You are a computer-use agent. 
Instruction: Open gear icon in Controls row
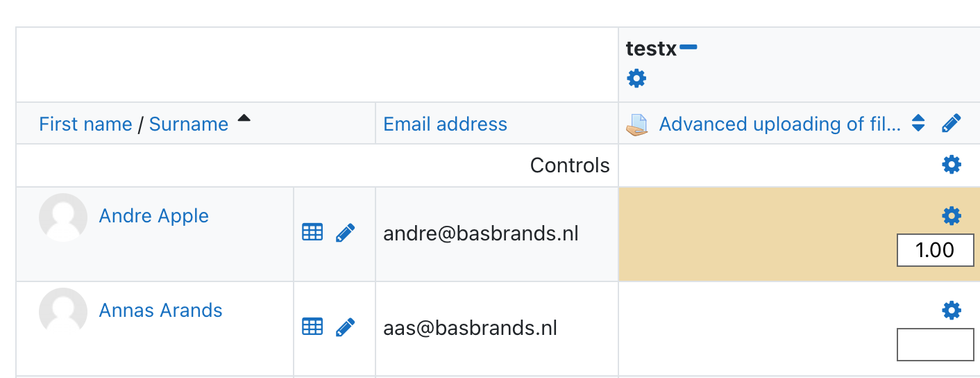952,165
